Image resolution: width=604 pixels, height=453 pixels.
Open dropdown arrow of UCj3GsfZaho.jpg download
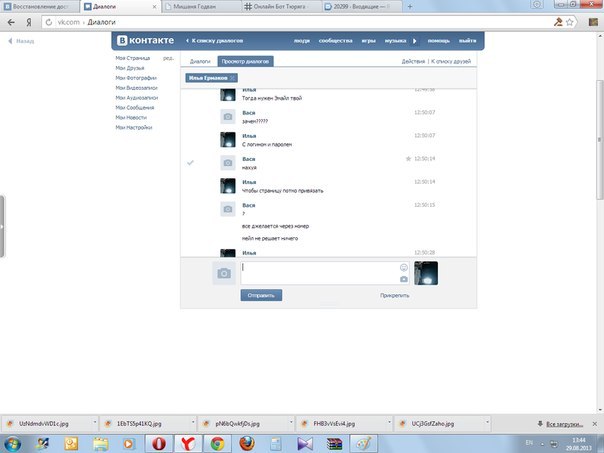click(487, 423)
